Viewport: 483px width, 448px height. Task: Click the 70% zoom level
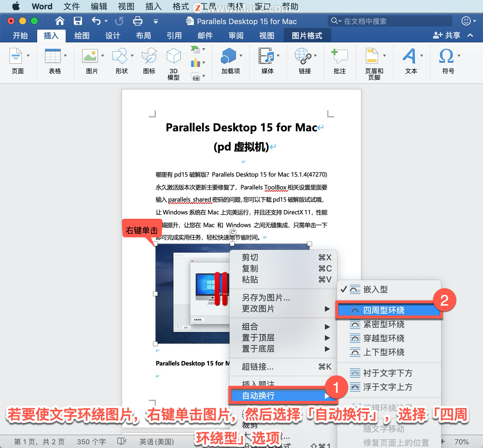coord(461,442)
